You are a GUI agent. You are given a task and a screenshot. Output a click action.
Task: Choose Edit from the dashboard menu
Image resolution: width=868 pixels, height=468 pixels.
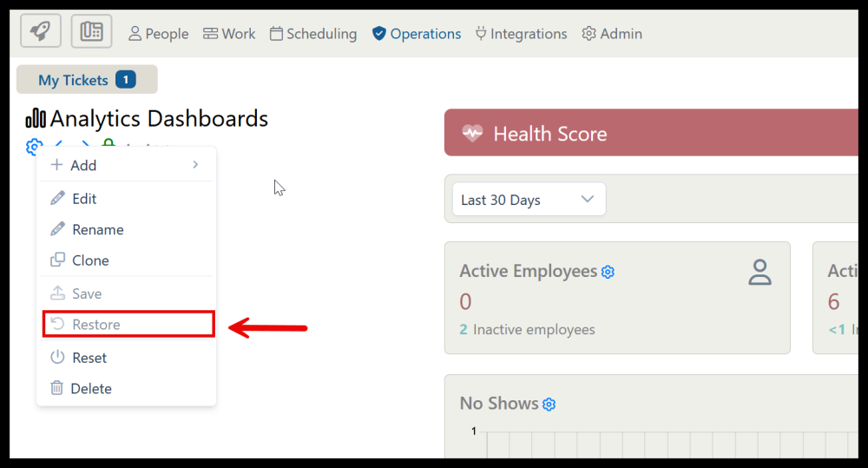click(x=84, y=199)
